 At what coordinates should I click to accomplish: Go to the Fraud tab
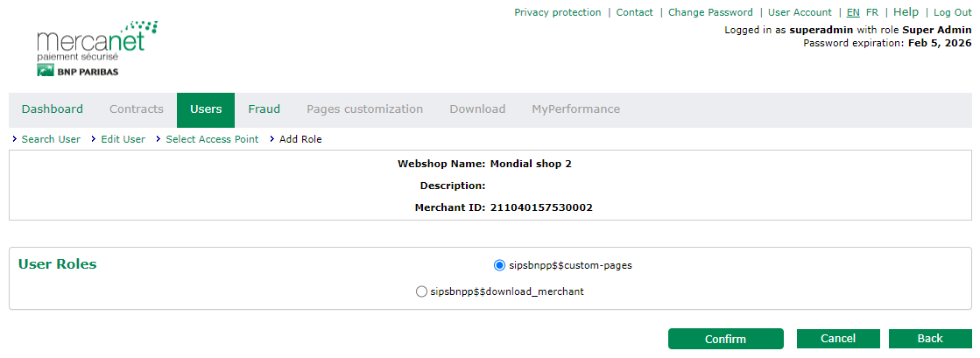pyautogui.click(x=264, y=109)
